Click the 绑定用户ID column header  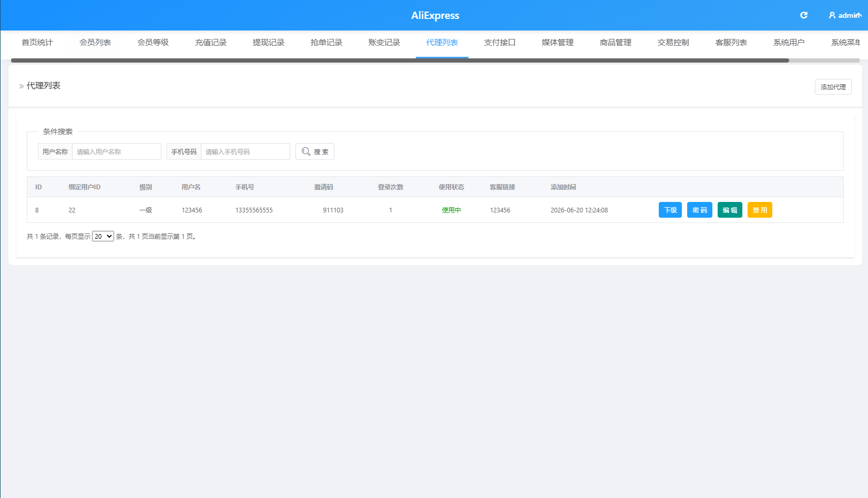tap(84, 187)
